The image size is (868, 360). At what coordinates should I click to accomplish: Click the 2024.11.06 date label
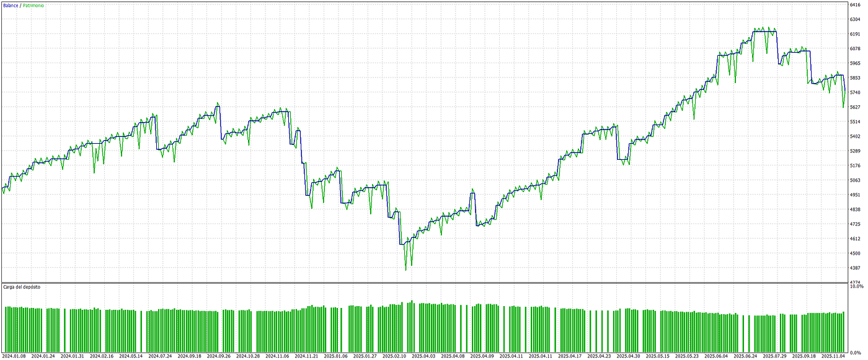[277, 356]
